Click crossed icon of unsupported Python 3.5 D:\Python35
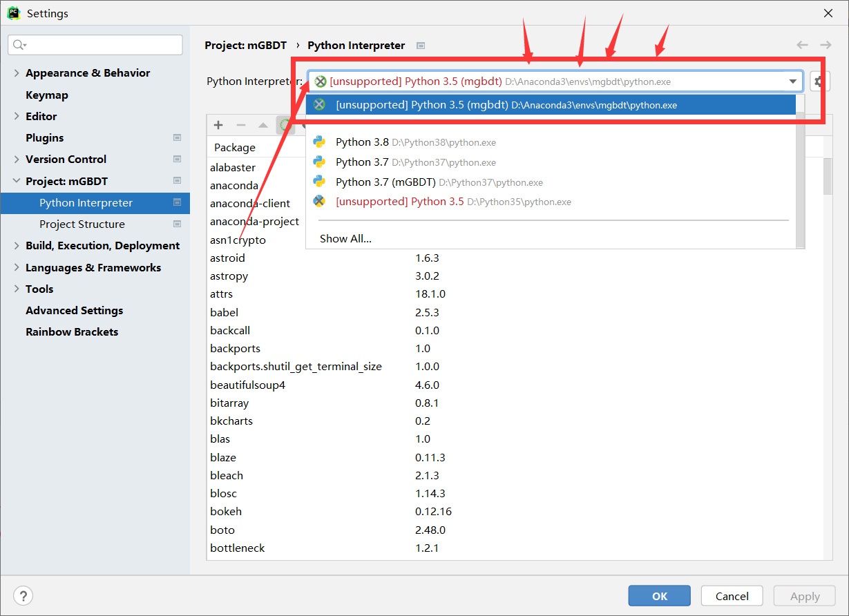The width and height of the screenshot is (849, 616). point(319,202)
